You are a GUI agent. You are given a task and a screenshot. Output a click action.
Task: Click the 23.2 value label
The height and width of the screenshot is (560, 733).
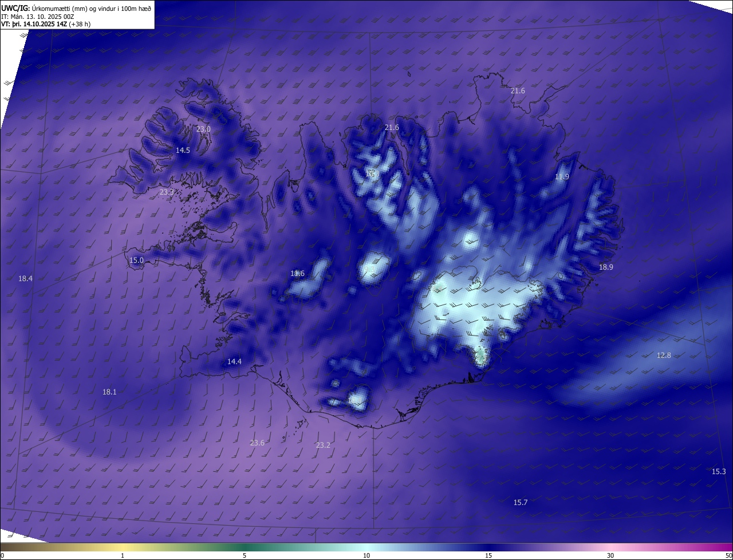click(323, 445)
